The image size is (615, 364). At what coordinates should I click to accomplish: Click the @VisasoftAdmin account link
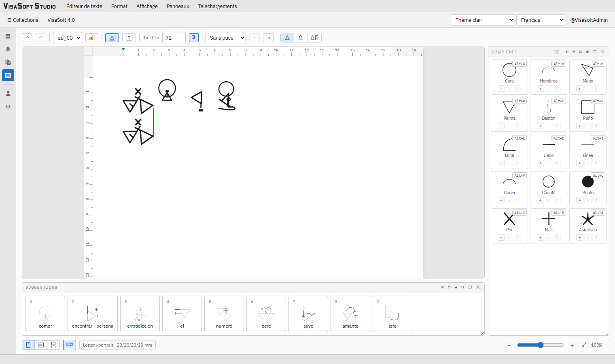(x=589, y=20)
